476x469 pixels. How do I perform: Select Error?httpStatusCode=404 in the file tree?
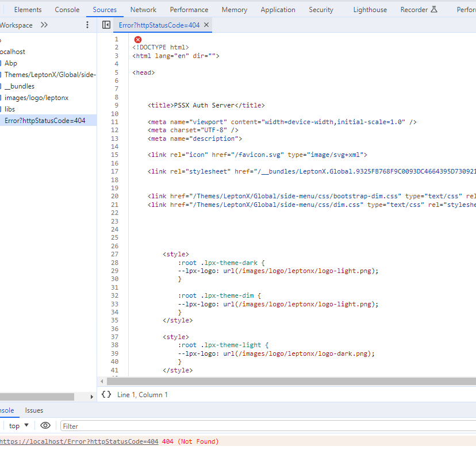click(45, 121)
